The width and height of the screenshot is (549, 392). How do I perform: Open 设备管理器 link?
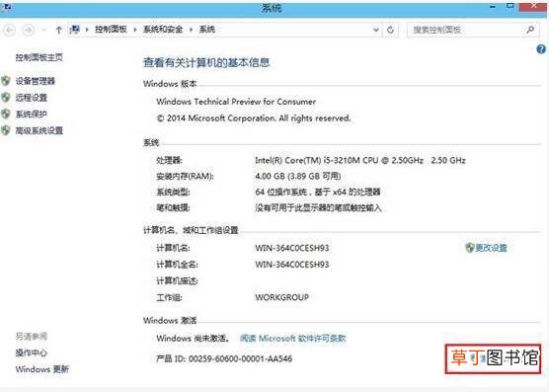tap(36, 81)
